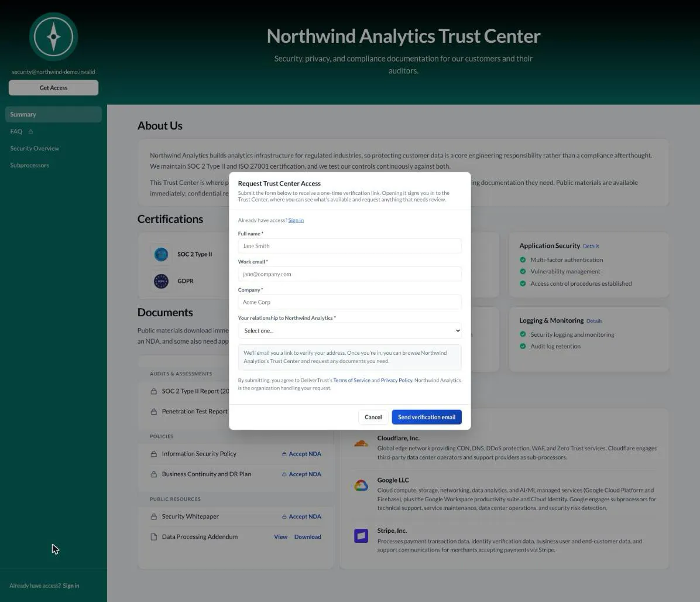
Task: Click the lock icon beside FAQ
Action: click(30, 131)
